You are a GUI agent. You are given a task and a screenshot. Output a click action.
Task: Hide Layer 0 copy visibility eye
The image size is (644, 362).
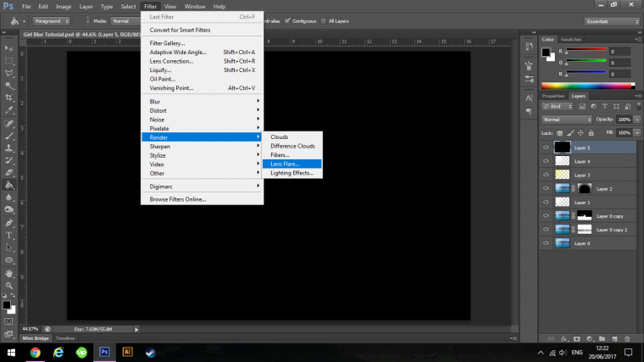pyautogui.click(x=546, y=215)
